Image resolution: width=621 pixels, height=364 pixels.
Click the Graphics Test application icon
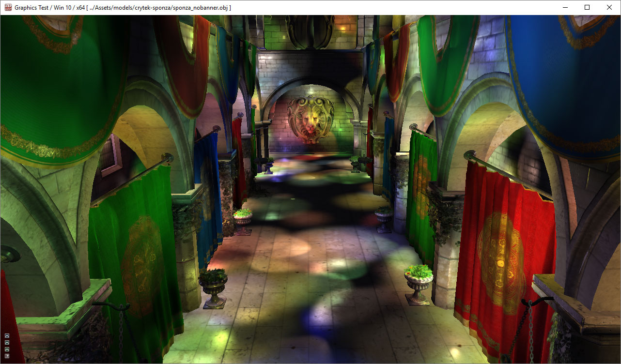click(8, 7)
